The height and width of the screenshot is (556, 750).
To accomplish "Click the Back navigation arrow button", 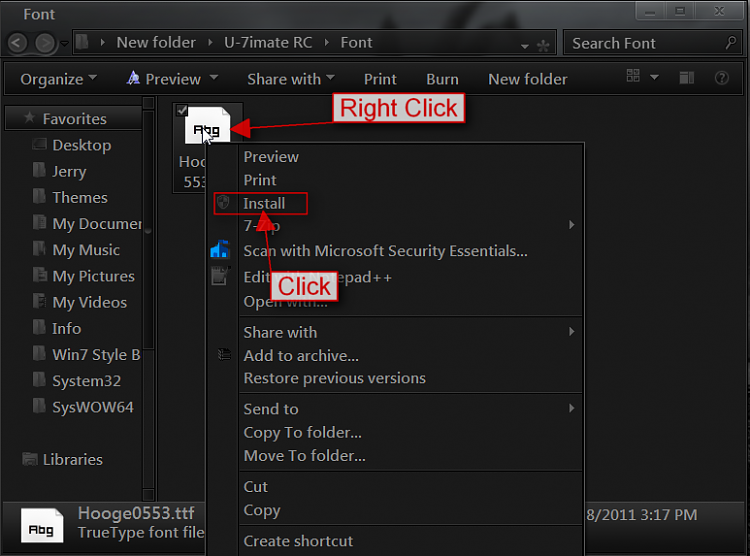I will (17, 43).
